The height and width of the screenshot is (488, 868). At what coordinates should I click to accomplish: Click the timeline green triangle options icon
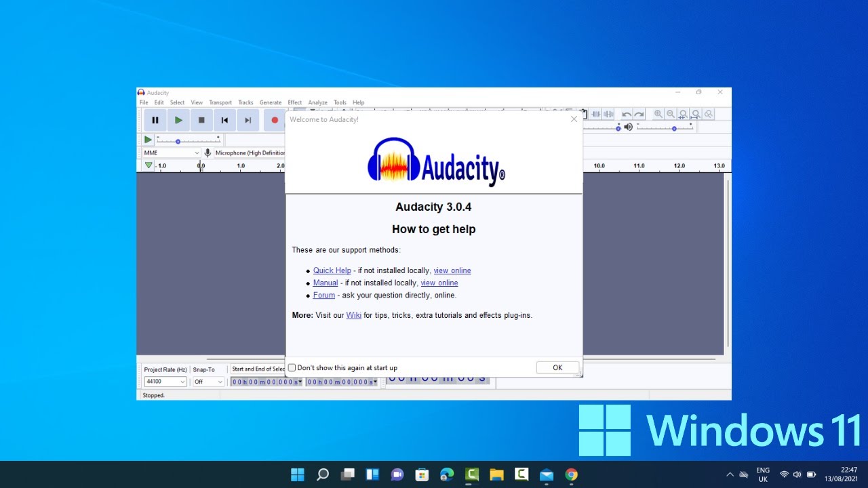pyautogui.click(x=149, y=165)
